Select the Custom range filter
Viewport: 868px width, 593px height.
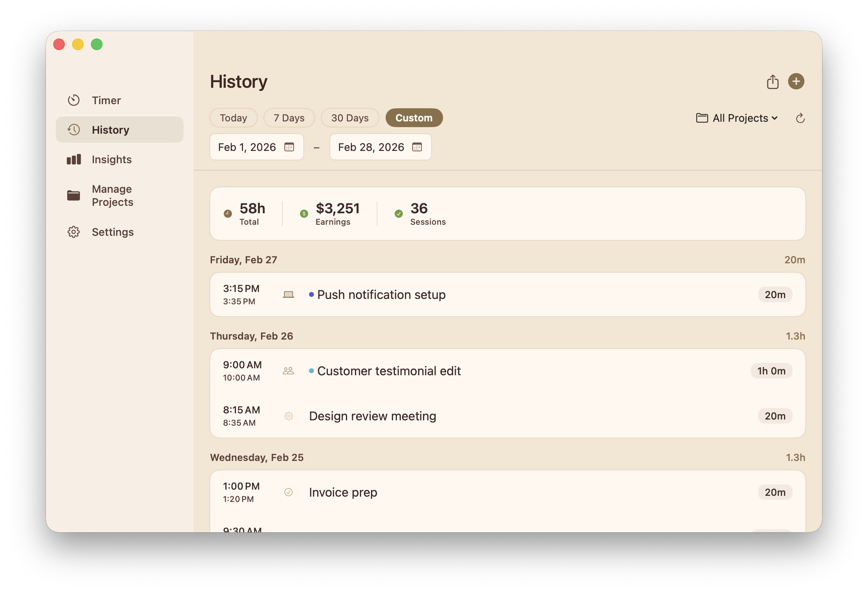coord(414,118)
